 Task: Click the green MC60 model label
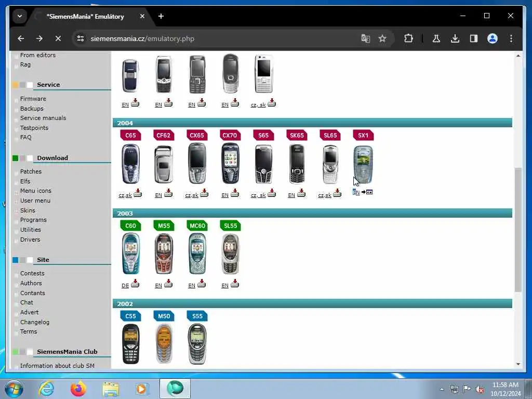pos(197,226)
